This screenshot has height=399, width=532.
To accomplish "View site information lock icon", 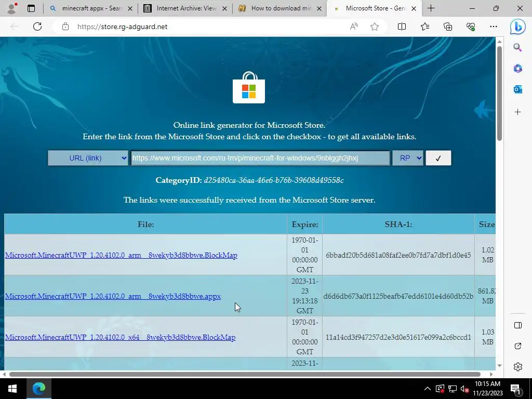I will [x=65, y=26].
